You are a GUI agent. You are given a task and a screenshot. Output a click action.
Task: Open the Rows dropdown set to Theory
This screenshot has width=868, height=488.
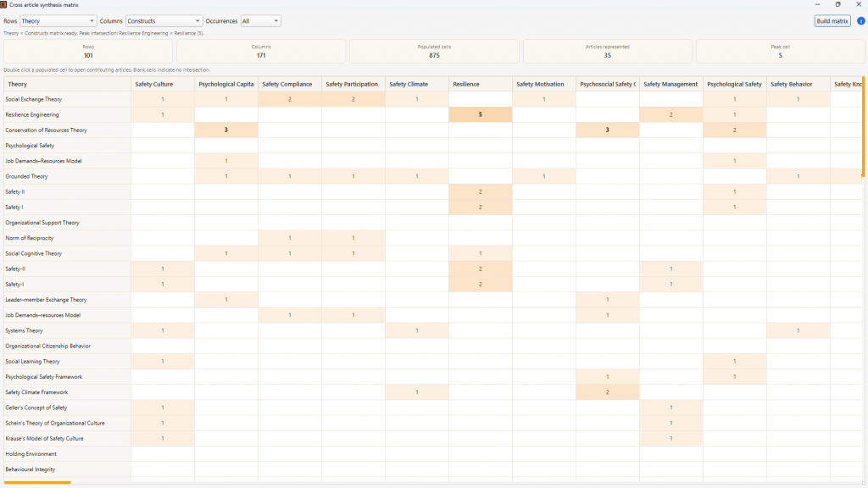[58, 21]
